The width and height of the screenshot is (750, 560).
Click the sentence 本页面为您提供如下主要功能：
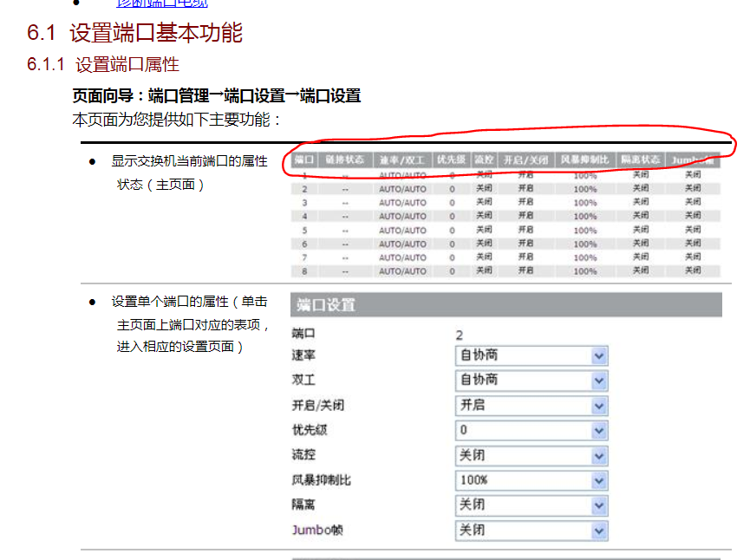tap(177, 120)
